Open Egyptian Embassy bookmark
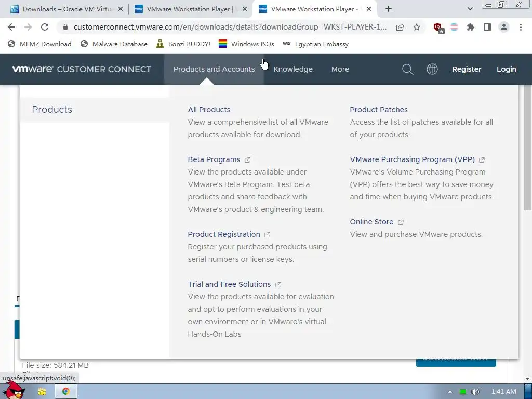 tap(315, 44)
